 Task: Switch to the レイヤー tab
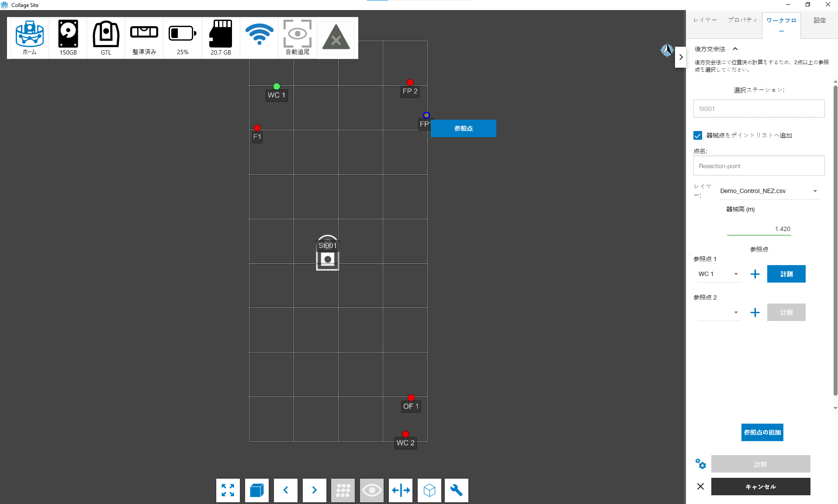click(x=705, y=20)
